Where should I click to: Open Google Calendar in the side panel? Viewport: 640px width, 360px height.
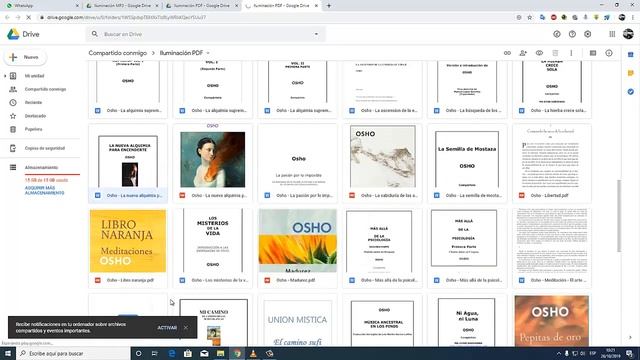631,55
